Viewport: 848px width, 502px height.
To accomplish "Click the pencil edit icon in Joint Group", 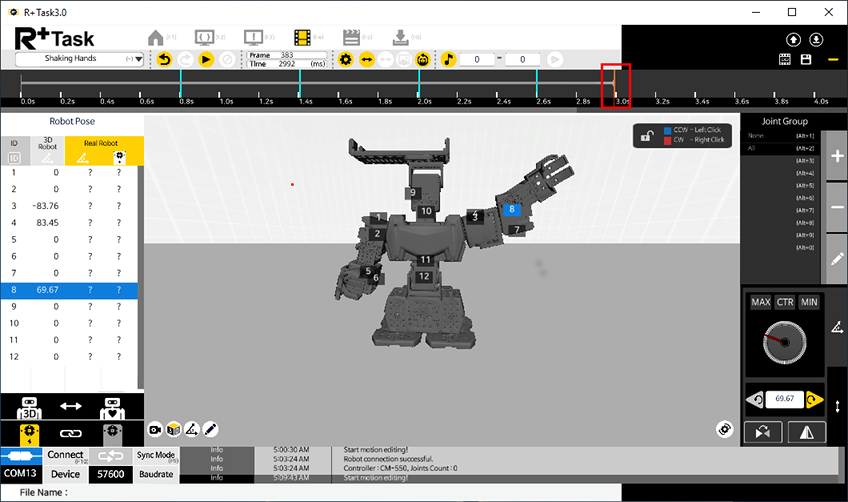I will [837, 258].
